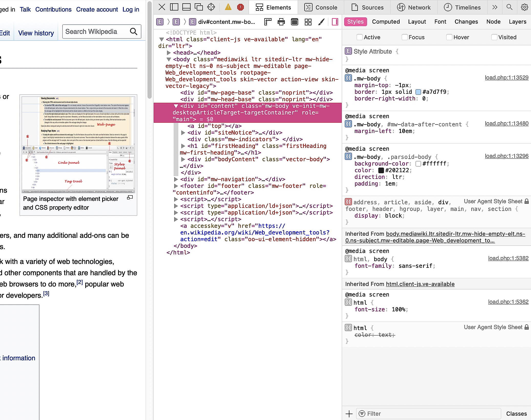Add a new style rule with plus icon
The height and width of the screenshot is (420, 531).
coord(349,413)
